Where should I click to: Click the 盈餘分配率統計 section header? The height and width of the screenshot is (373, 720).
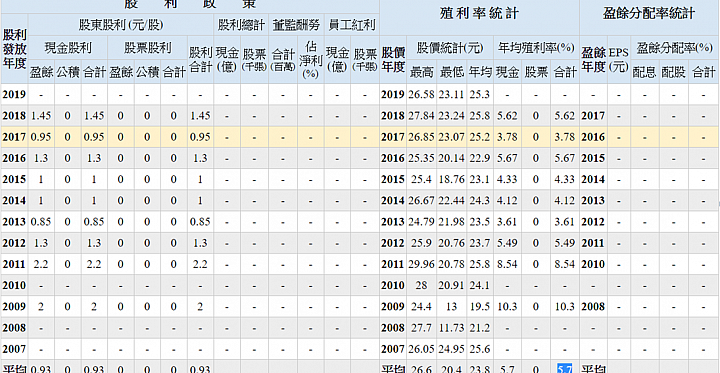[x=649, y=14]
